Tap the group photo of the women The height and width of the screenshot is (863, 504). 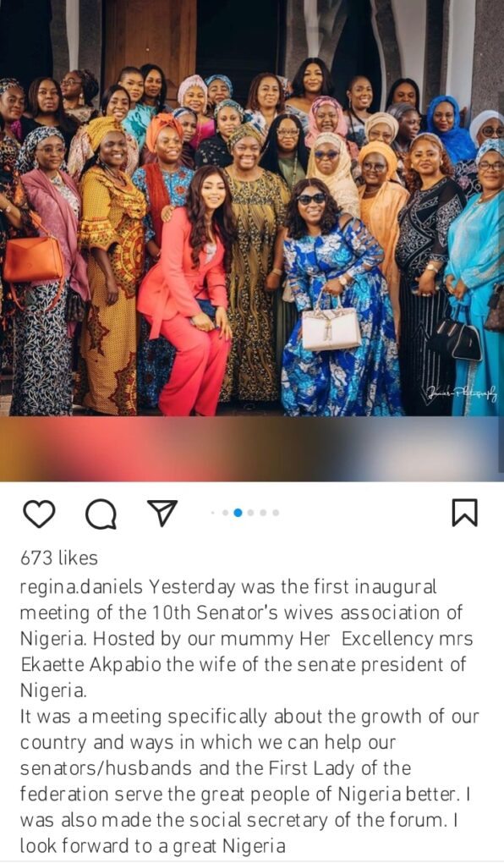pos(252,208)
